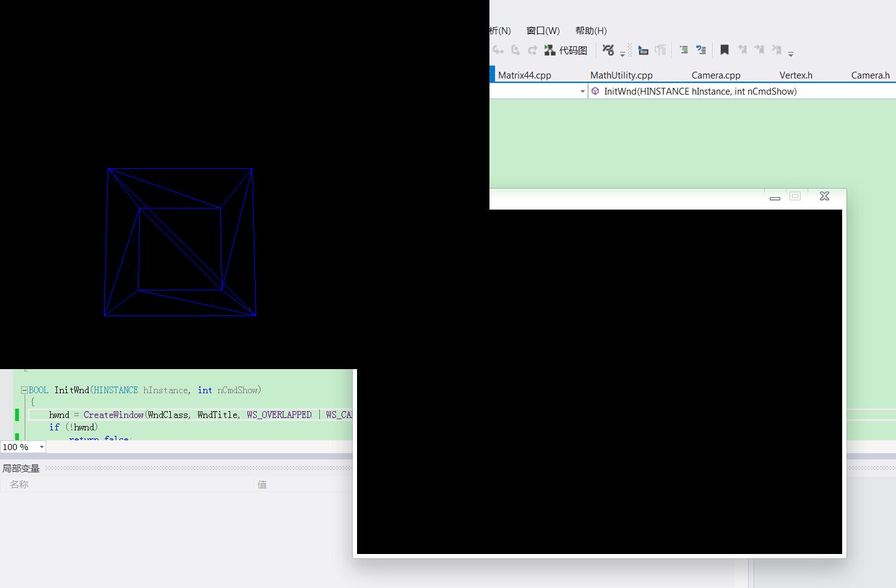
Task: Click the wrench performance tools toolbar icon
Action: click(x=608, y=50)
